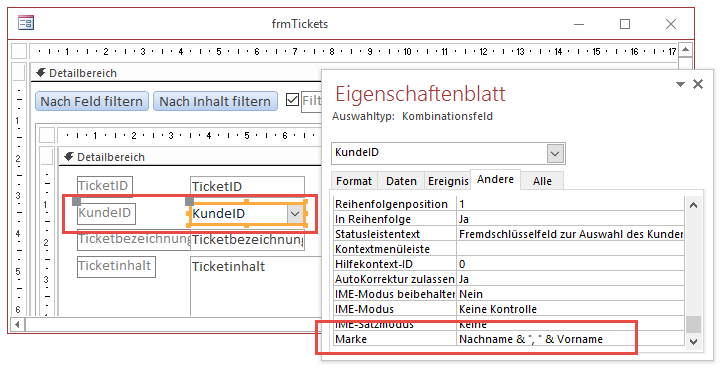The width and height of the screenshot is (721, 369).
Task: Select the Ticketinhalt text box control
Action: tap(255, 286)
